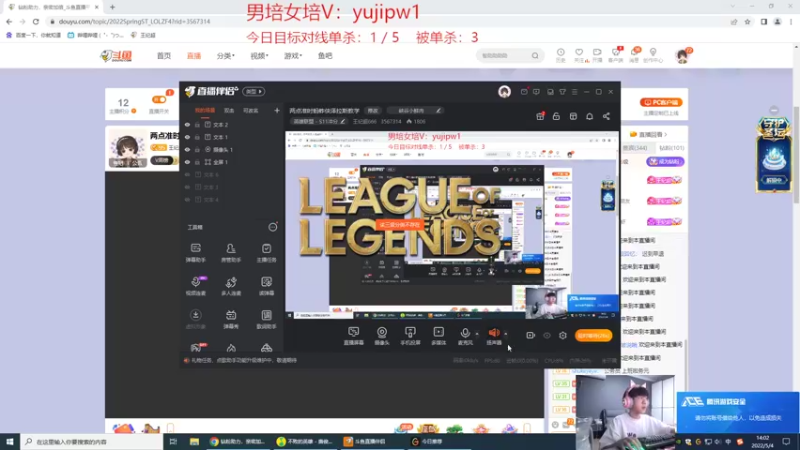Image resolution: width=800 pixels, height=450 pixels.
Task: Click orange stop streaming button
Action: point(593,335)
